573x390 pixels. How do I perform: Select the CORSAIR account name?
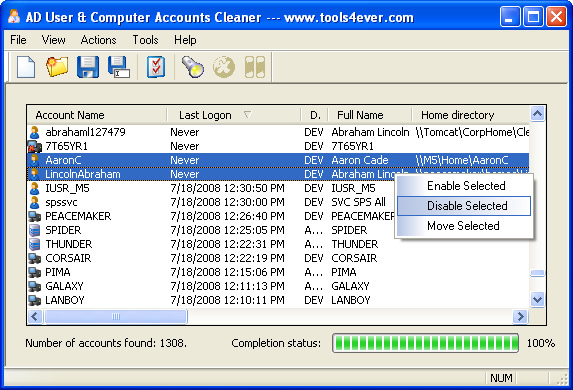pyautogui.click(x=68, y=258)
